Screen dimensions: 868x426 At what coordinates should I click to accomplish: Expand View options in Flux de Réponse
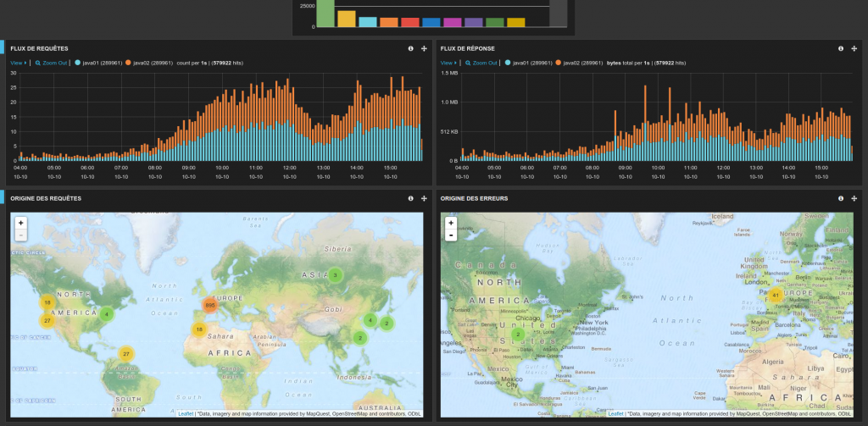[x=448, y=63]
